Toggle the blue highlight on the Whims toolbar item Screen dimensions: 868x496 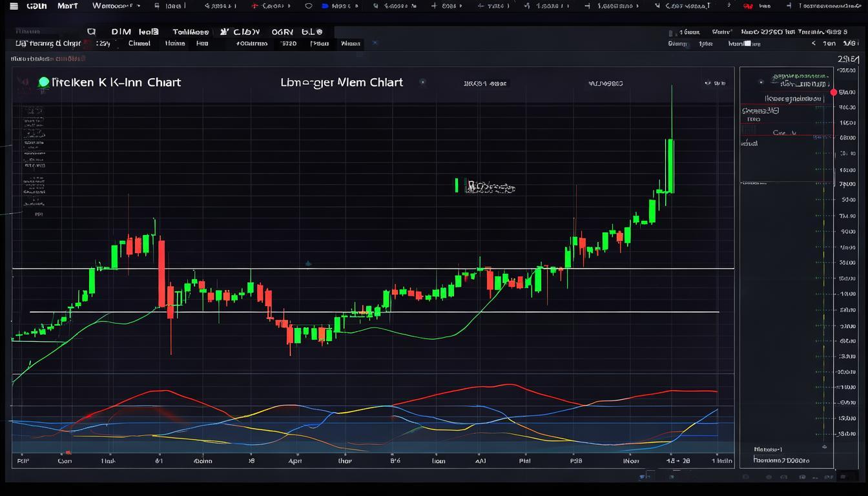(x=375, y=43)
